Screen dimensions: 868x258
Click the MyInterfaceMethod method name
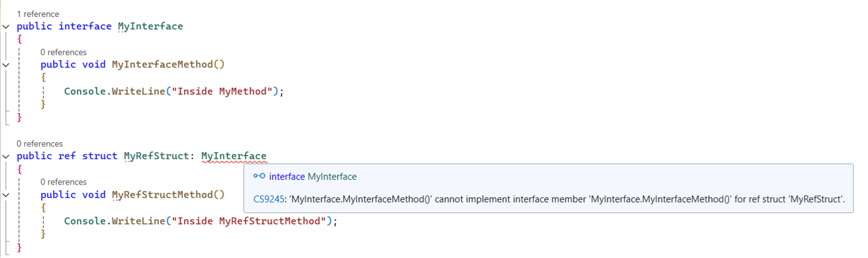tap(162, 64)
